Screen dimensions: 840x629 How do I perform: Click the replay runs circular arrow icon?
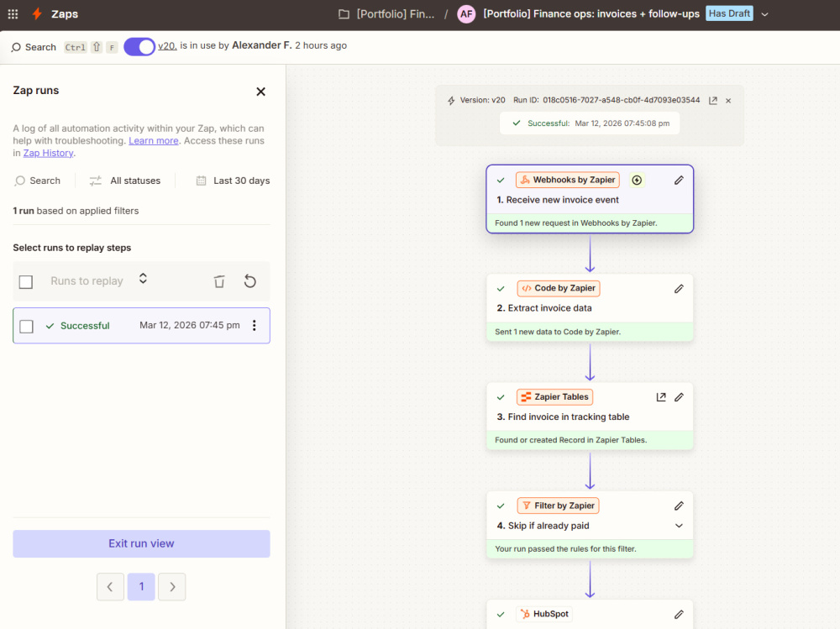[x=250, y=281]
